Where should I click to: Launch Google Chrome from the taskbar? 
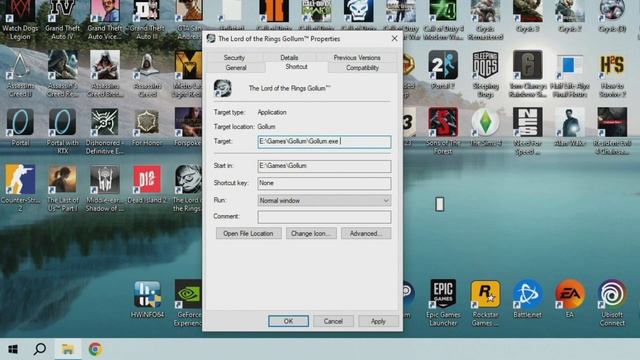click(95, 349)
